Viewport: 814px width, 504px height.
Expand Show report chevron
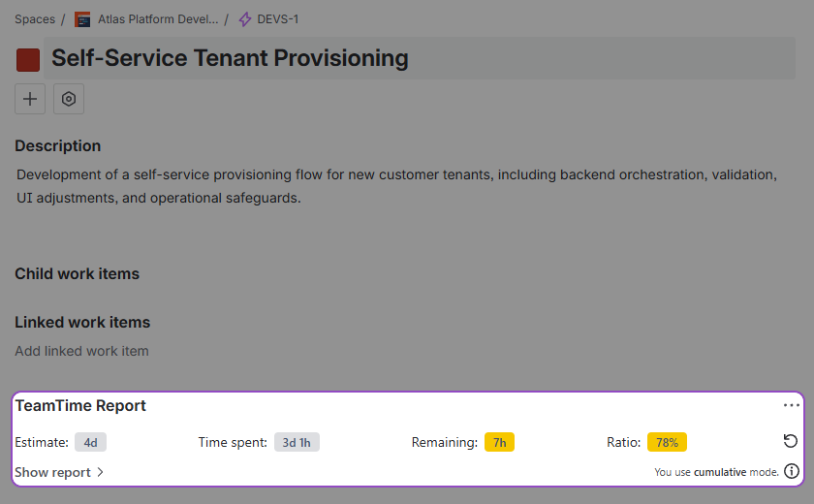coord(99,473)
